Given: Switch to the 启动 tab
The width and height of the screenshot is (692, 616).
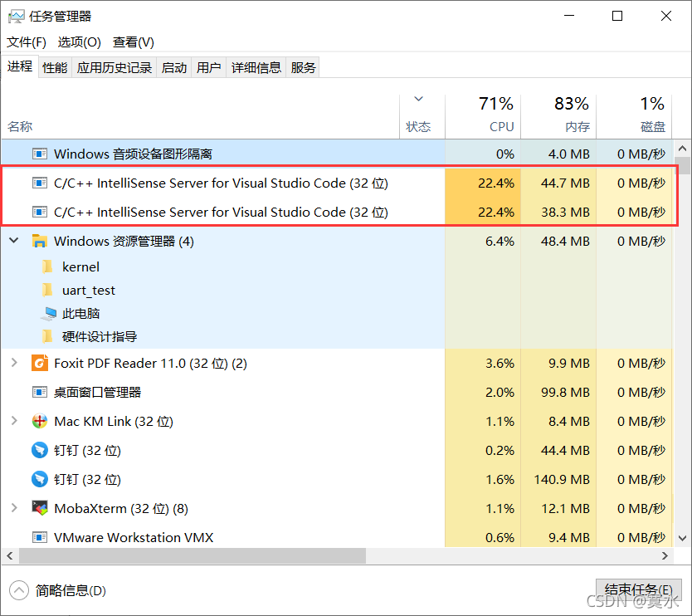Looking at the screenshot, I should tap(174, 67).
